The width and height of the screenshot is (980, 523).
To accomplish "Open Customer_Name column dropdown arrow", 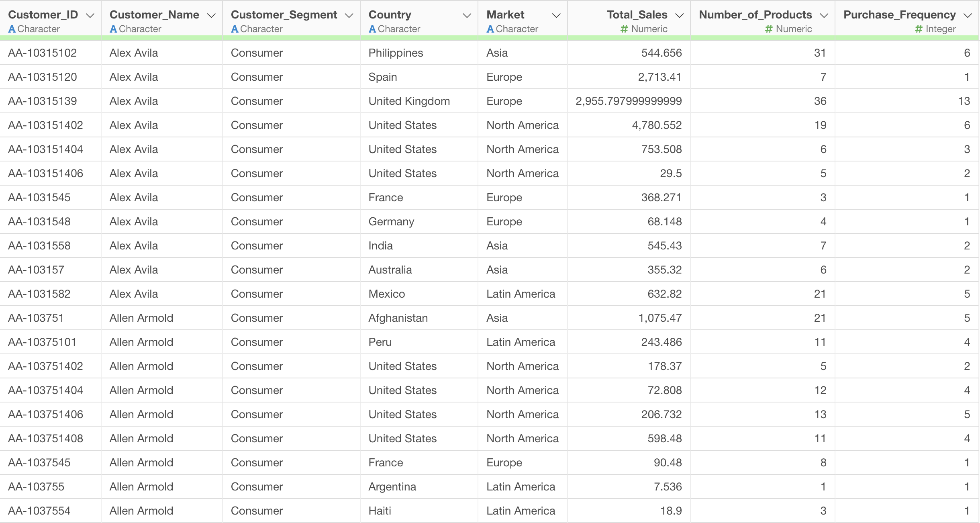I will click(x=211, y=16).
